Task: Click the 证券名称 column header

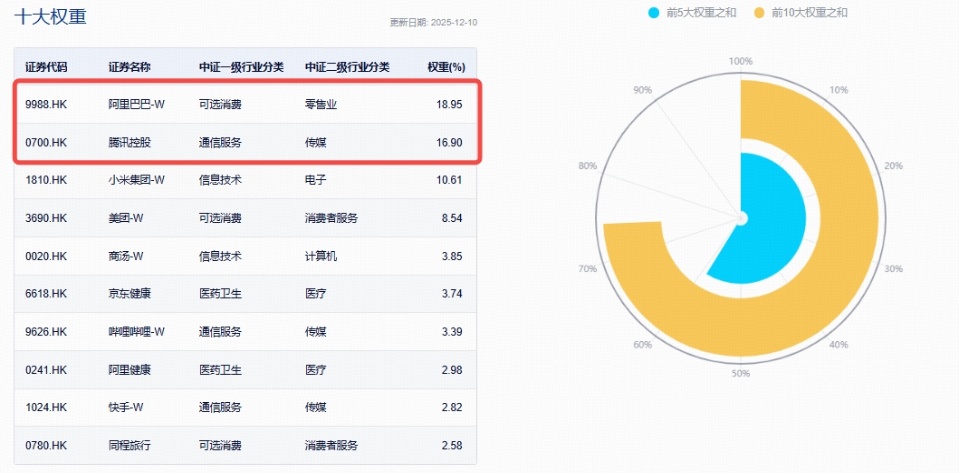Action: (x=129, y=67)
